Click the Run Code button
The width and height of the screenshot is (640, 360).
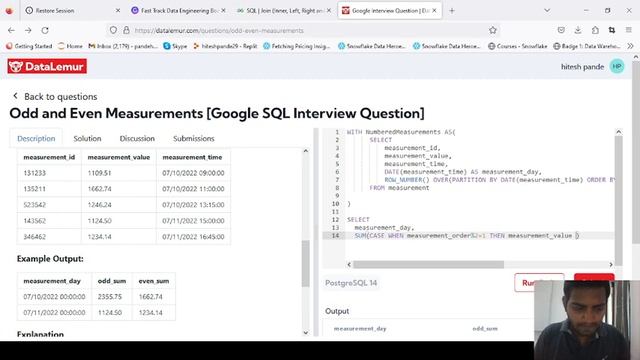pos(539,282)
